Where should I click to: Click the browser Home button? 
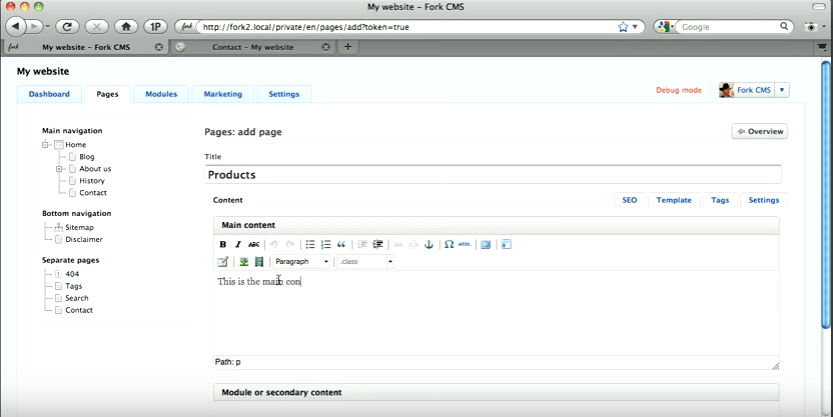pyautogui.click(x=127, y=27)
